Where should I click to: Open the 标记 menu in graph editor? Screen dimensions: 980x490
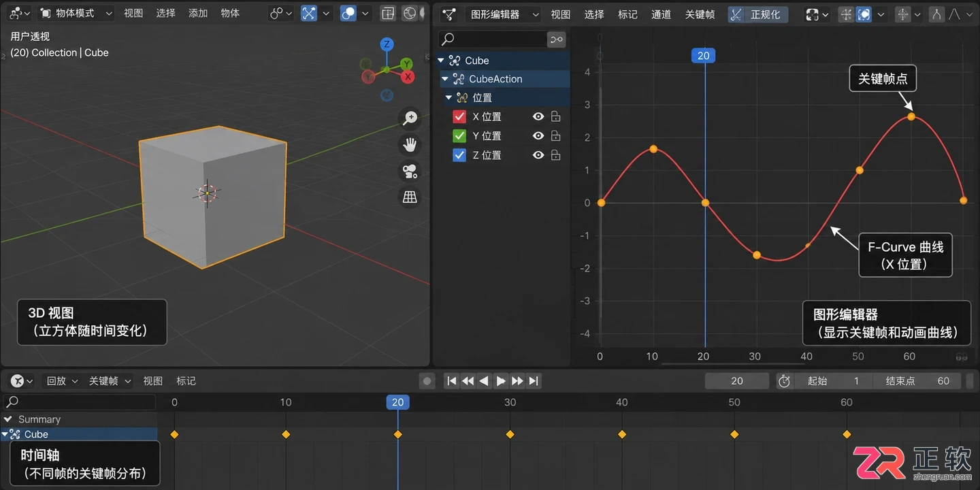(x=627, y=14)
